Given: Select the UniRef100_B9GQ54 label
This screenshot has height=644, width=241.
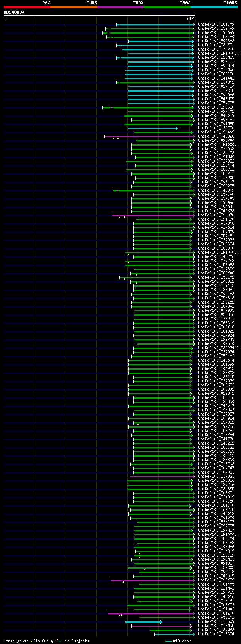Looking at the screenshot, I should coord(216,66).
